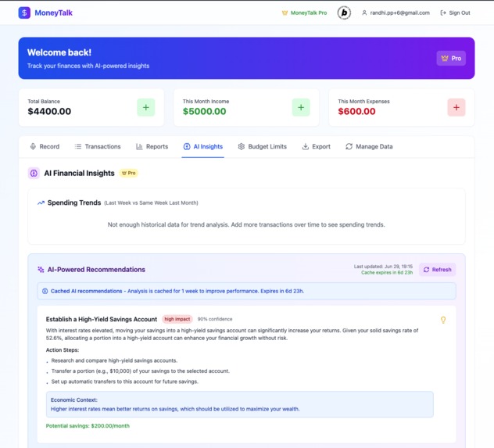Click the MoneyTalk dollar logo icon
The width and height of the screenshot is (494, 448).
click(24, 13)
